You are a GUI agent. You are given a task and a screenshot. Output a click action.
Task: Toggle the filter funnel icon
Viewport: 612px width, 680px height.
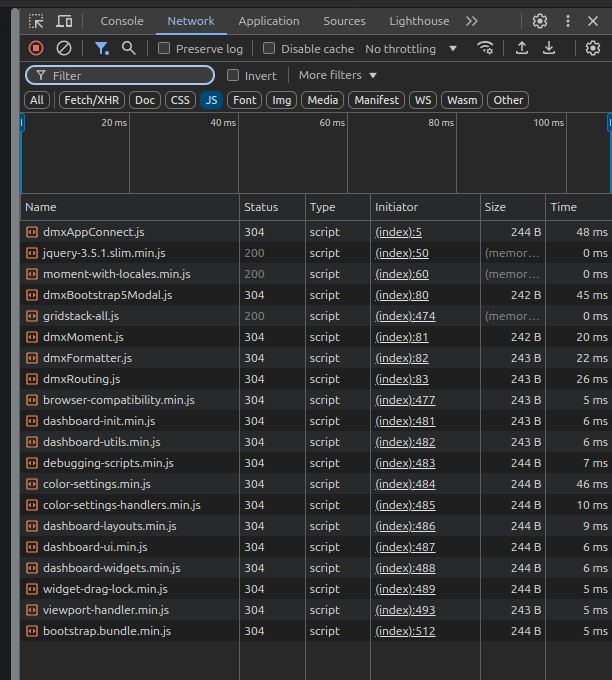[x=101, y=48]
